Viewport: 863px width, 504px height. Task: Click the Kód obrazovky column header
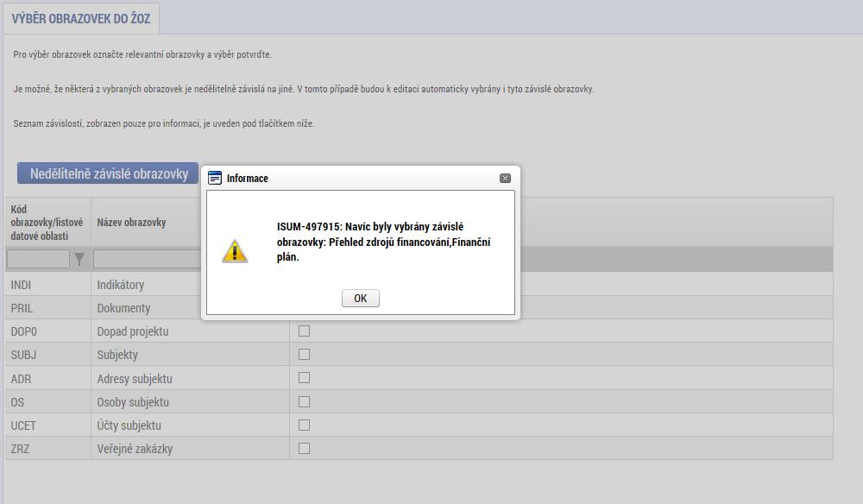[x=47, y=223]
